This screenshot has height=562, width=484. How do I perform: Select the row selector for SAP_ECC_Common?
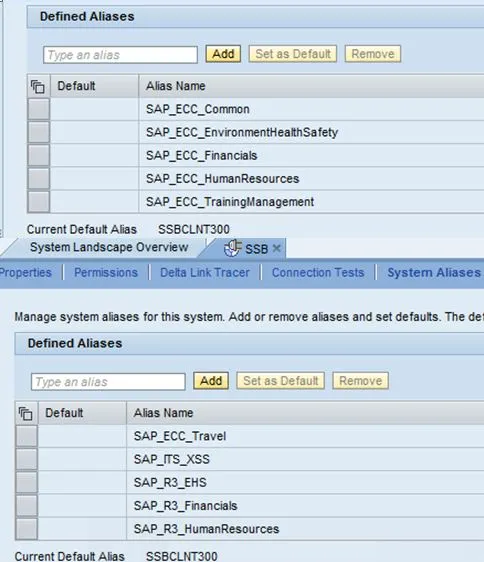(39, 109)
